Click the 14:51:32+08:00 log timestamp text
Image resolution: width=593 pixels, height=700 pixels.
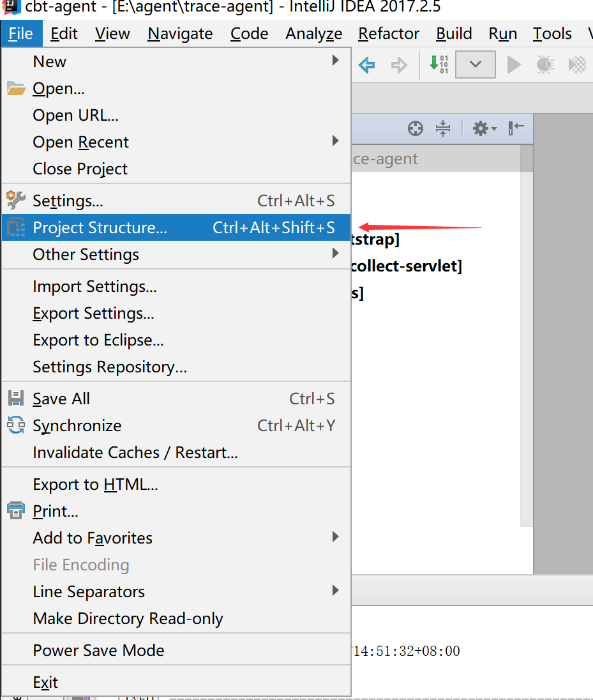(x=406, y=651)
